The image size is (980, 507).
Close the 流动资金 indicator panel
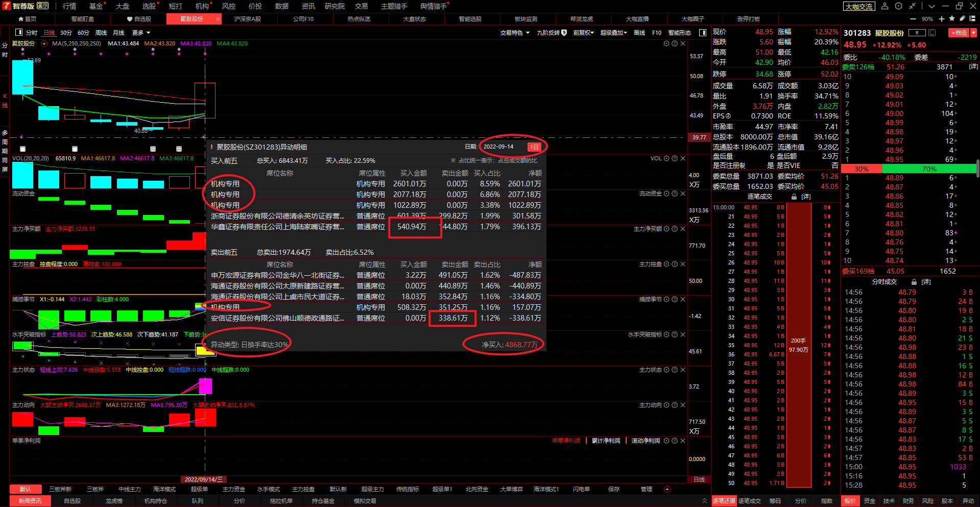(683, 194)
